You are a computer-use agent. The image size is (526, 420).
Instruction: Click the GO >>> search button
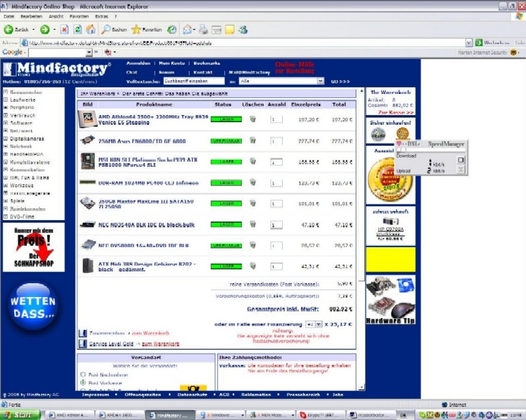[x=340, y=82]
